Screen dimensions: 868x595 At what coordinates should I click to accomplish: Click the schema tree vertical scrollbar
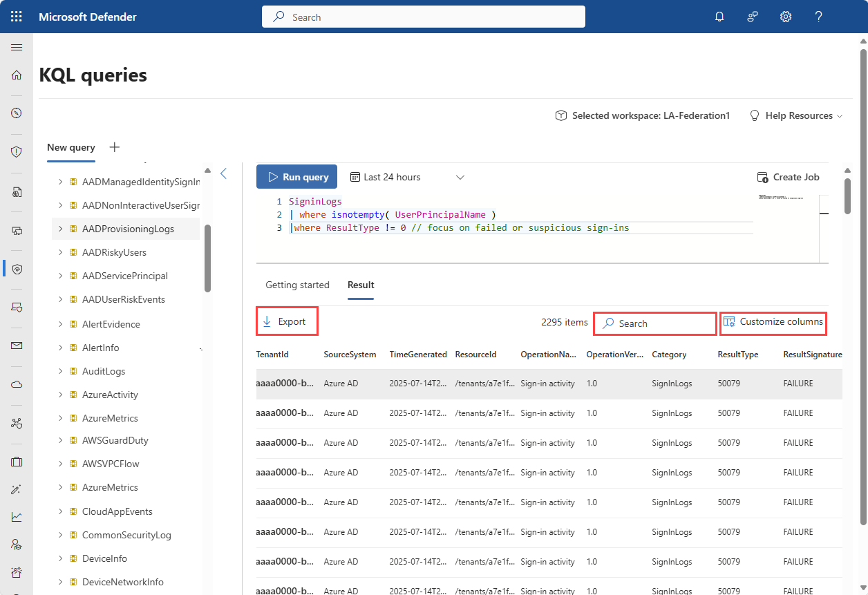(207, 259)
